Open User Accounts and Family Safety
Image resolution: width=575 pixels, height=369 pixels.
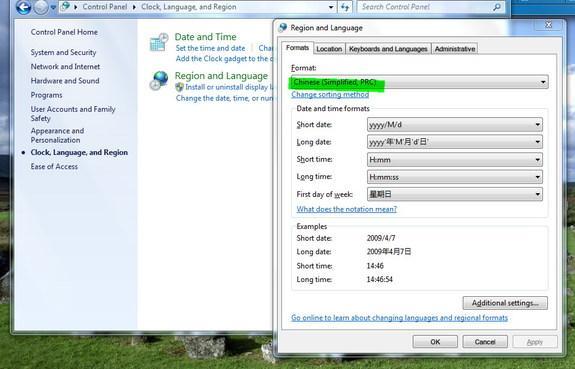click(73, 114)
